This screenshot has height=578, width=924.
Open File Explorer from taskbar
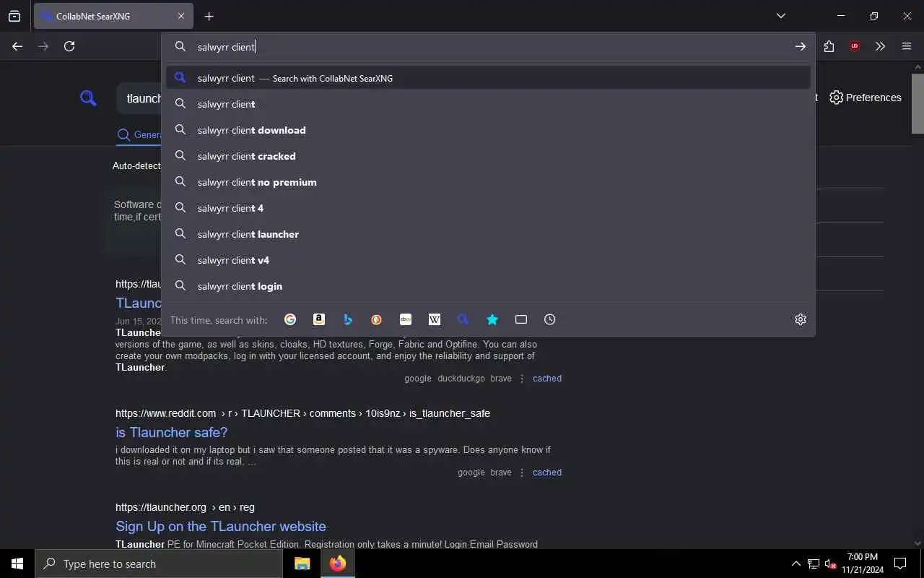point(302,564)
